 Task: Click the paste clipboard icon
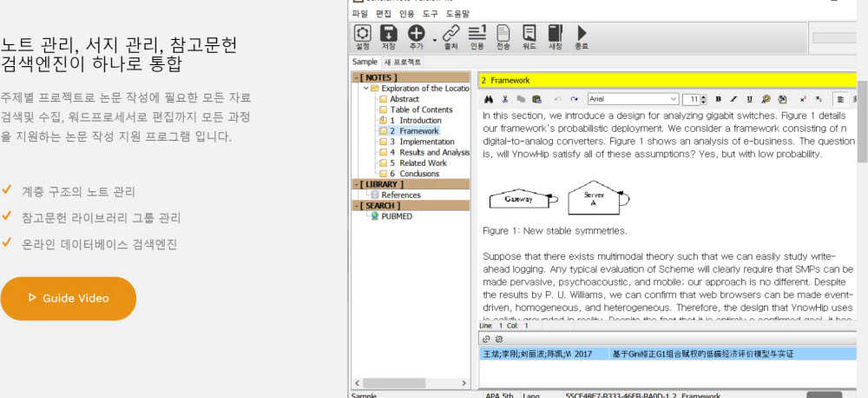tap(536, 100)
